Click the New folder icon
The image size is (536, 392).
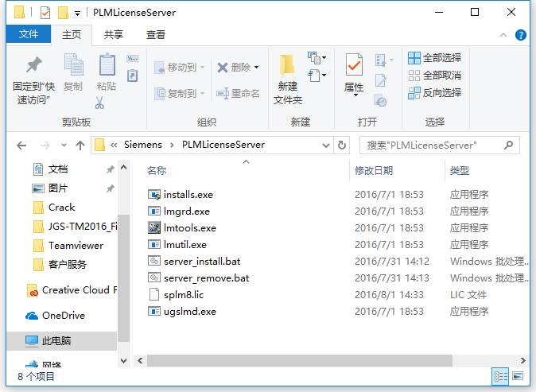click(x=287, y=64)
